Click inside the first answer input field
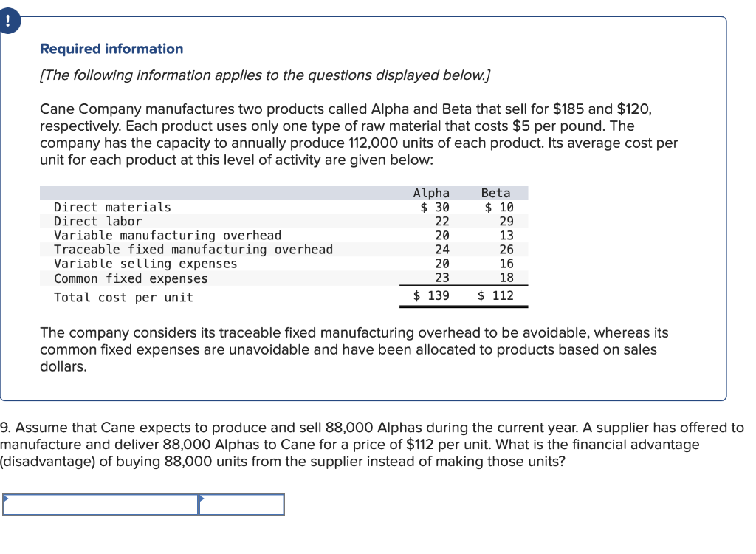Screen dimensions: 756x554 [x=100, y=505]
